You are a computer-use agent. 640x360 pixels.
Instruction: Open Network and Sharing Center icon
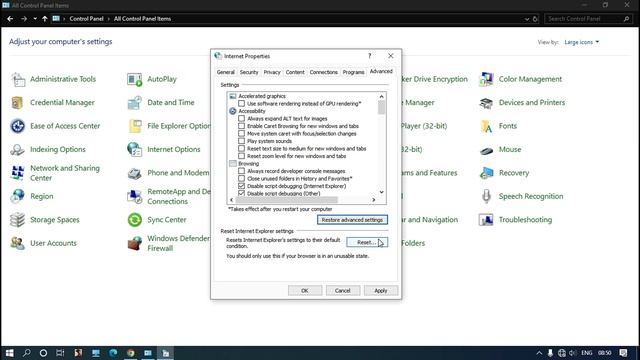[x=18, y=173]
